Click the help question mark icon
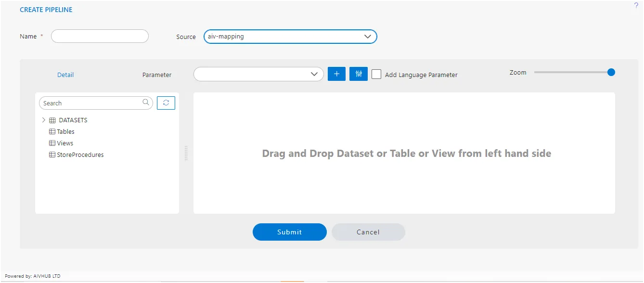644x283 pixels. point(636,5)
